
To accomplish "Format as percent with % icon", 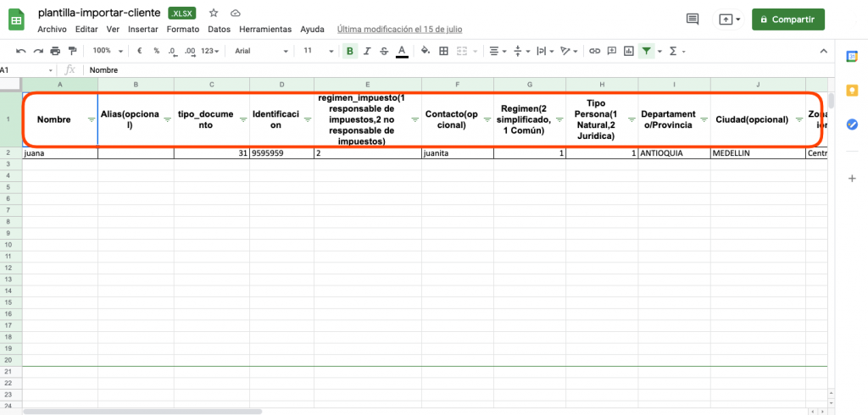I will pyautogui.click(x=157, y=51).
